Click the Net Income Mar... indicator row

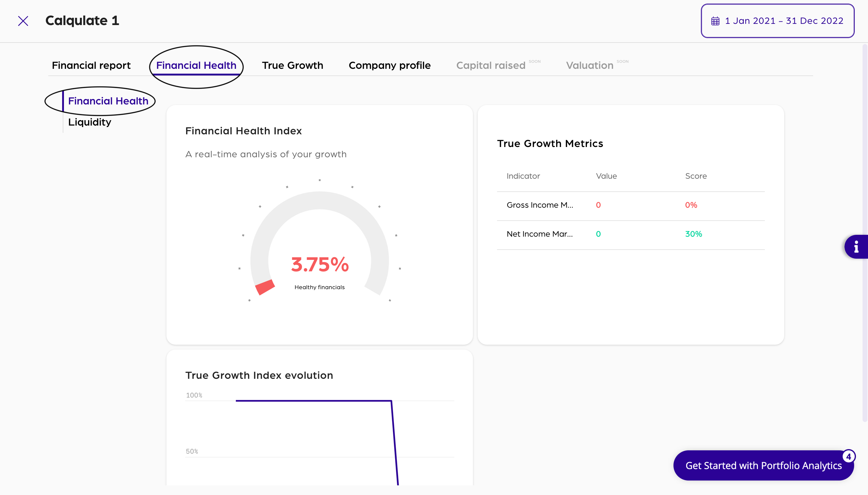[540, 234]
